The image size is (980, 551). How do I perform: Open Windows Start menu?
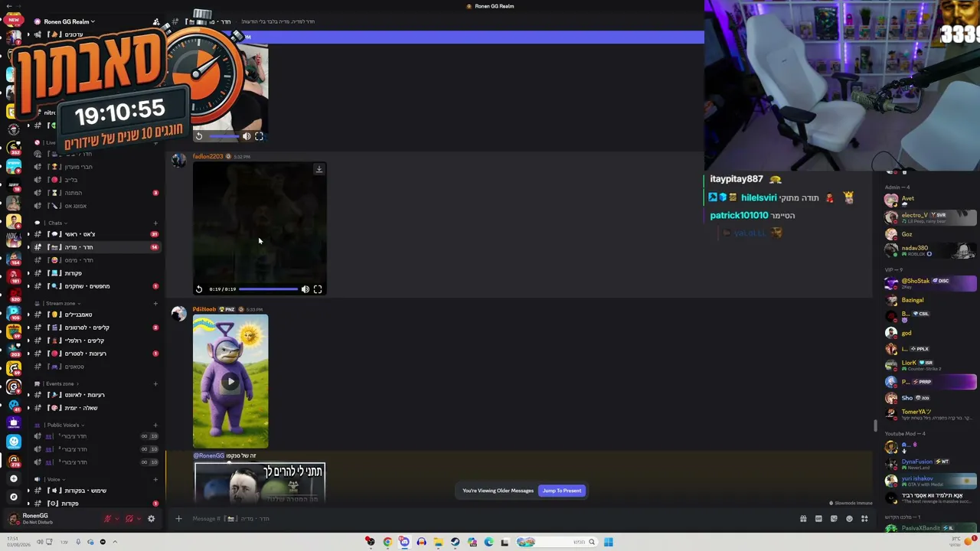click(x=609, y=542)
